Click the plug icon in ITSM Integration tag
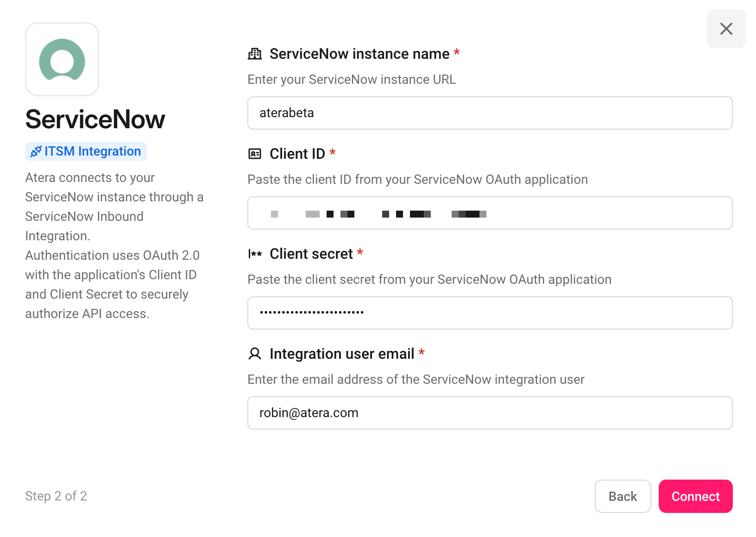The width and height of the screenshot is (756, 537). coord(36,151)
